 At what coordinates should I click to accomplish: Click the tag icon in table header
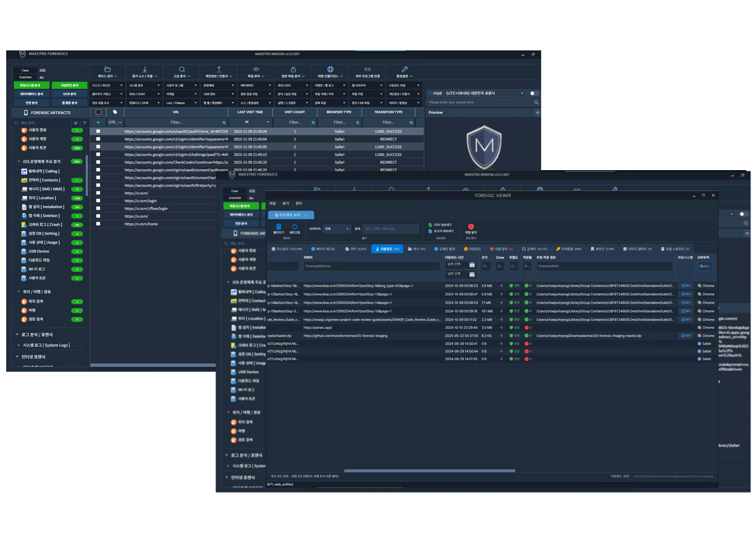click(x=115, y=112)
